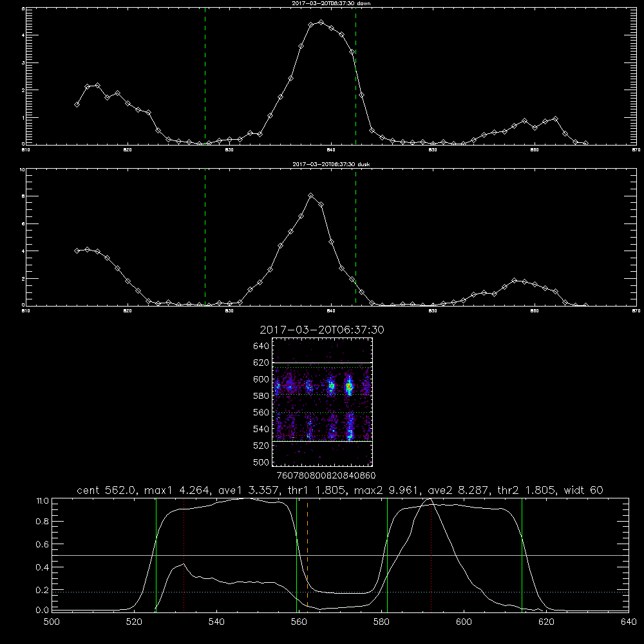Click the first diamond data point of the dawn curve

[77, 105]
